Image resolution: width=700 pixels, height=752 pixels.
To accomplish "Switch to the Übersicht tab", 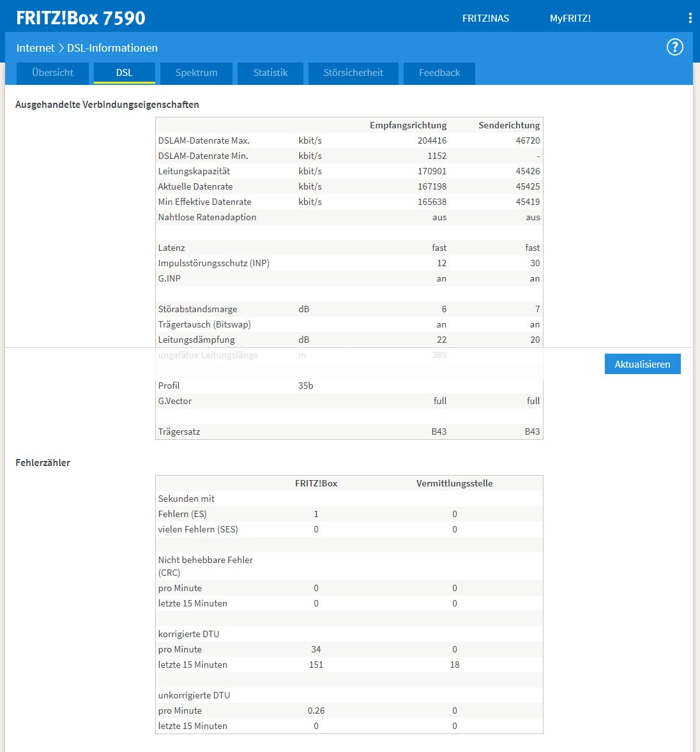I will [52, 73].
